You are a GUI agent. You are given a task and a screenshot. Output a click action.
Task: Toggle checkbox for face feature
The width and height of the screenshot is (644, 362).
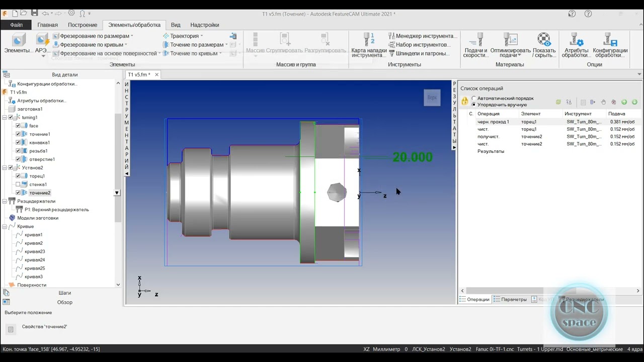(18, 126)
